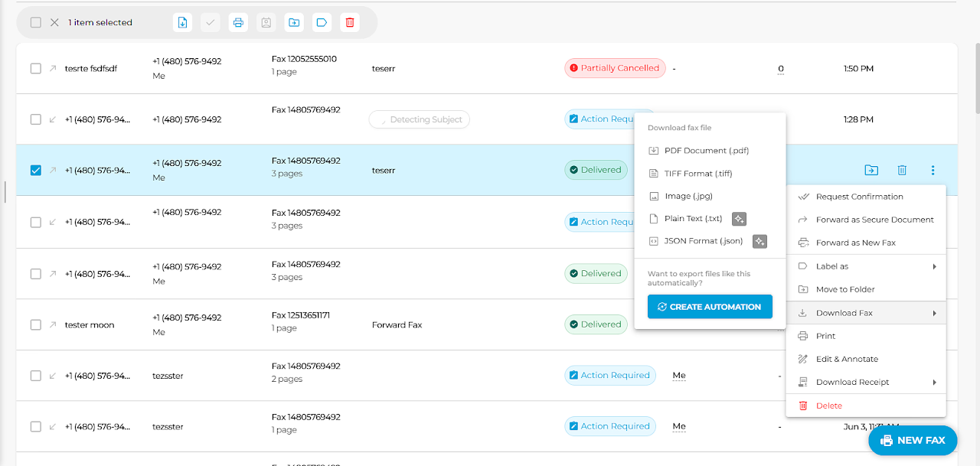
Task: Check the box for the 3-page Action Required fax
Action: [35, 222]
